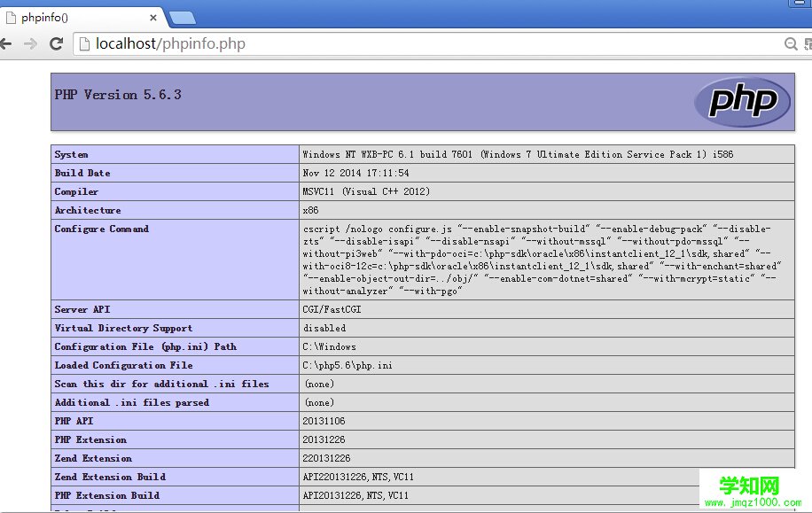Screen dimensions: 812x513
Task: Click the PHP Extension label
Action: pos(90,440)
